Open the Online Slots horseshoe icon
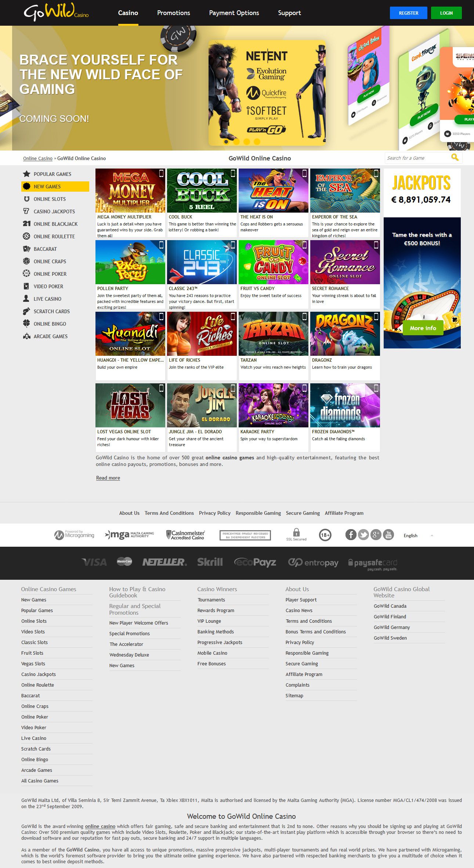The height and width of the screenshot is (868, 474). tap(26, 199)
